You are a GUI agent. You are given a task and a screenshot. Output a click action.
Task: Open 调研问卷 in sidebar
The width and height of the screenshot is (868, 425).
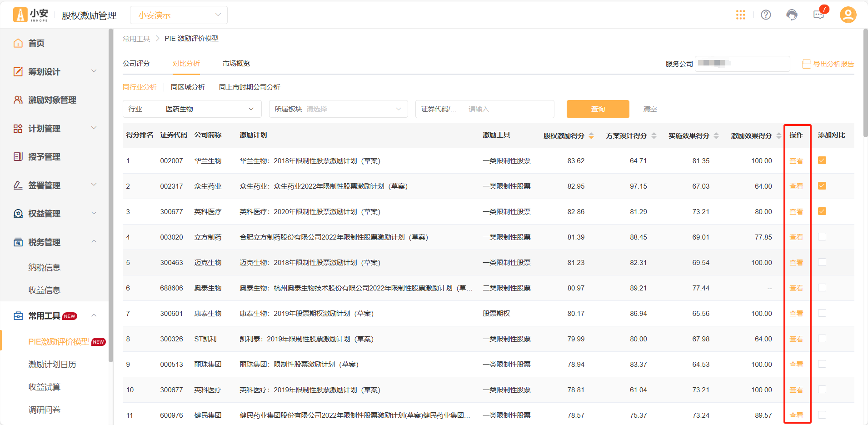point(45,410)
